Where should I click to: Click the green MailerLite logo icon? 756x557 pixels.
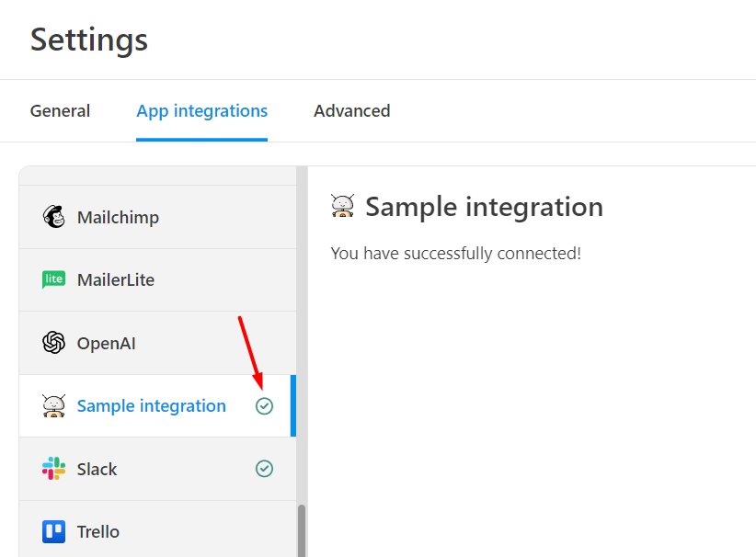point(54,279)
